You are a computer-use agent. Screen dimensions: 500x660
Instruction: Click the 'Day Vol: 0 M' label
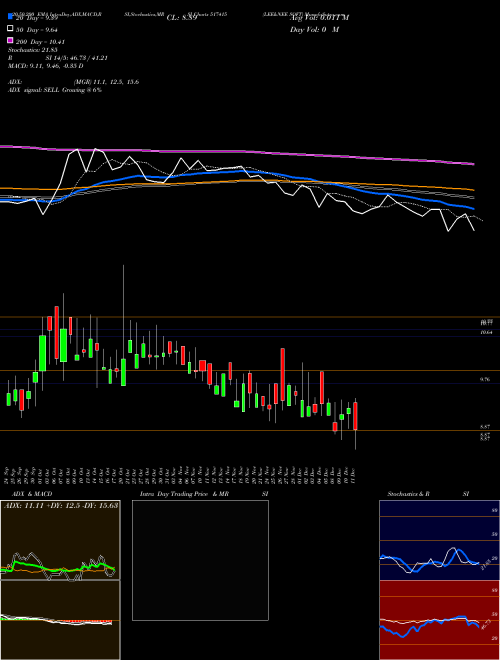click(314, 29)
